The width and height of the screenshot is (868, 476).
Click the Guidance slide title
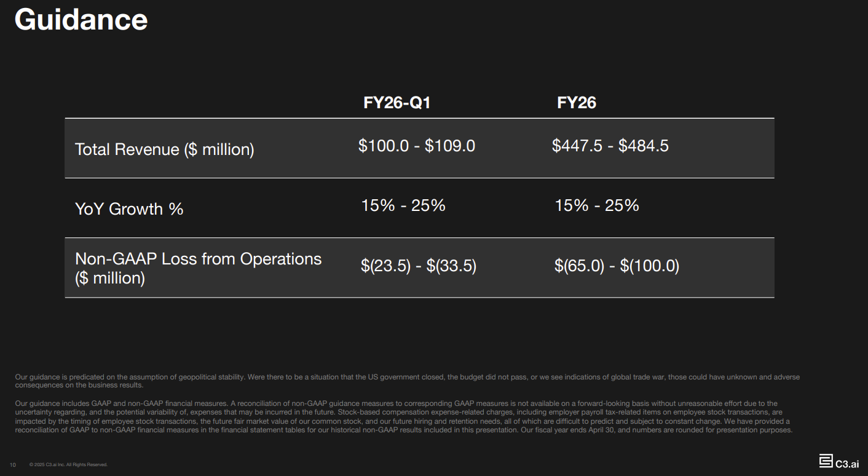pos(81,19)
